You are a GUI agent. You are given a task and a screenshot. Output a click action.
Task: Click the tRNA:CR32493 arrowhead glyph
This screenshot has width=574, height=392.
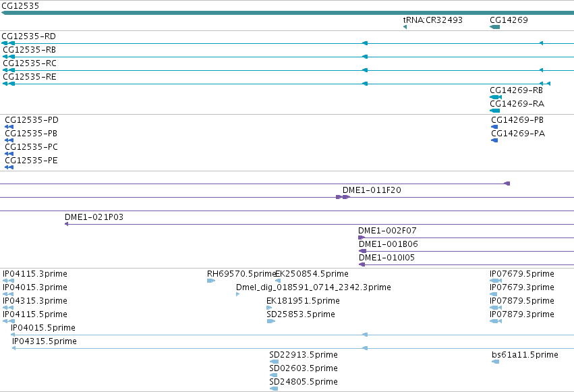pyautogui.click(x=405, y=27)
